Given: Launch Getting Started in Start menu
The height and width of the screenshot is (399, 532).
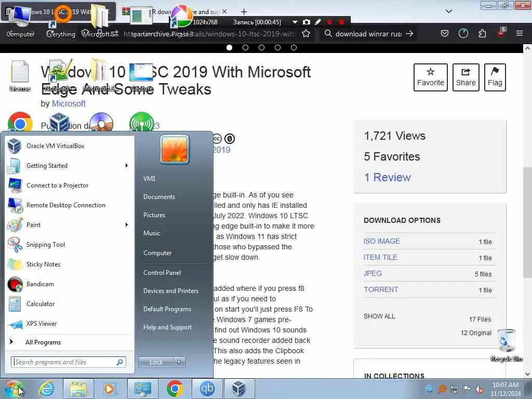Looking at the screenshot, I should point(70,166).
